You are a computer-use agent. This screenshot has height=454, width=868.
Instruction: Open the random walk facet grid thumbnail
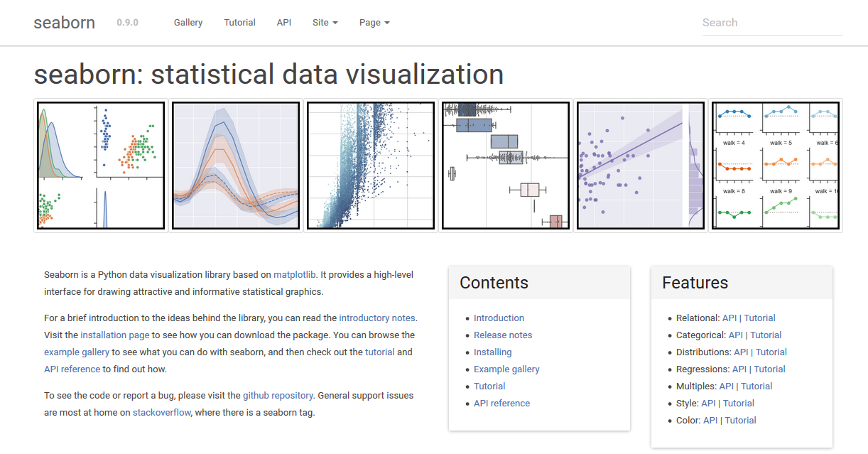point(776,166)
